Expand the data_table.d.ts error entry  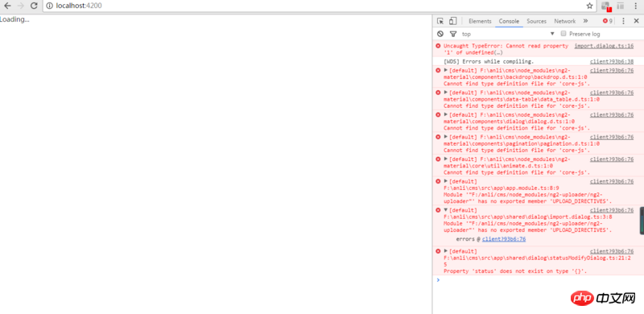(x=446, y=92)
